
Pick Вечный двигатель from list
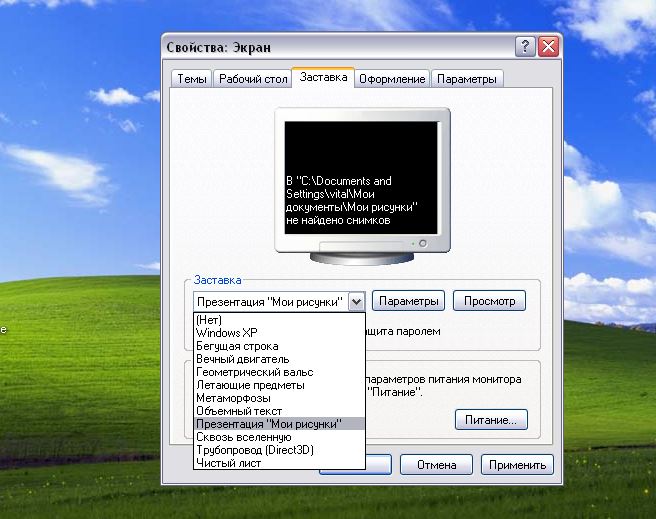(x=279, y=359)
